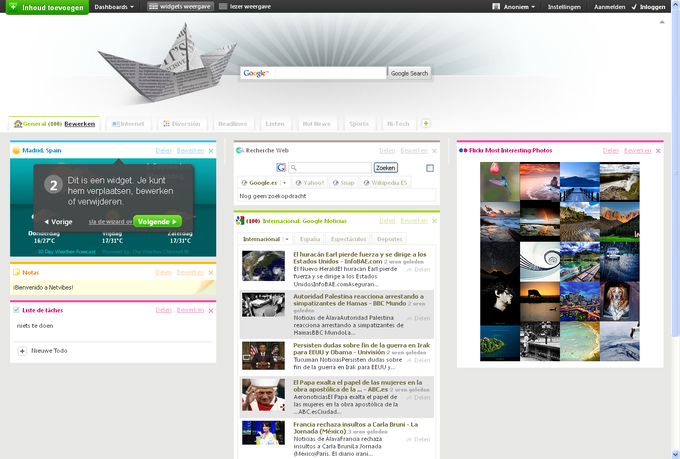Open the Autoridad Palestina article thumbnail
Viewport: 680px width, 459px height.
click(263, 305)
